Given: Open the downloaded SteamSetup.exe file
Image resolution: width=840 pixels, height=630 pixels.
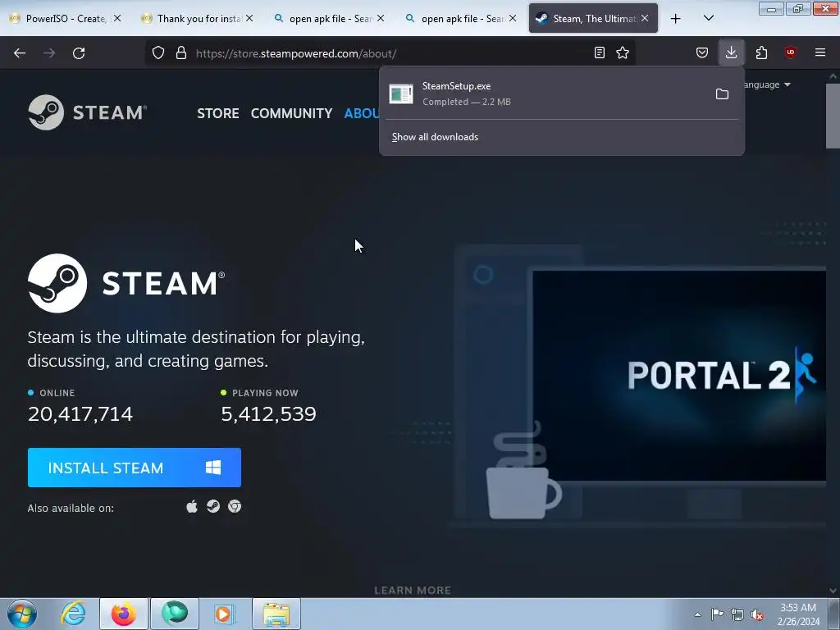Looking at the screenshot, I should (x=546, y=94).
